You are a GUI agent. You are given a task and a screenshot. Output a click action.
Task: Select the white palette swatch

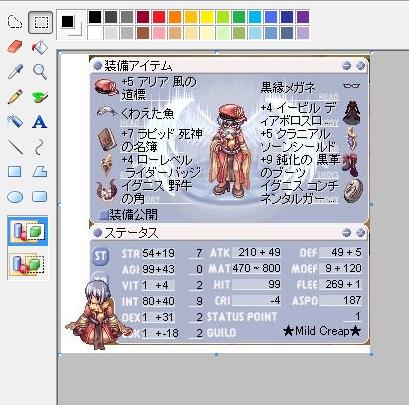(x=95, y=33)
